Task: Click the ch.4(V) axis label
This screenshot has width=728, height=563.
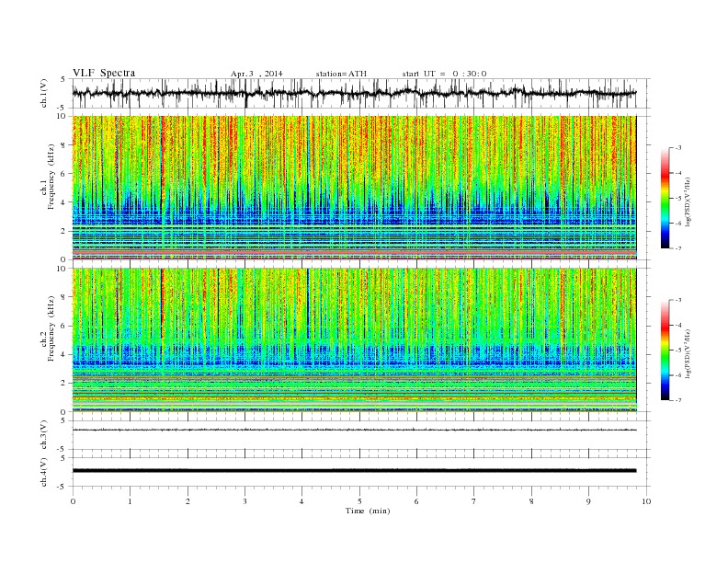Action: (x=43, y=472)
